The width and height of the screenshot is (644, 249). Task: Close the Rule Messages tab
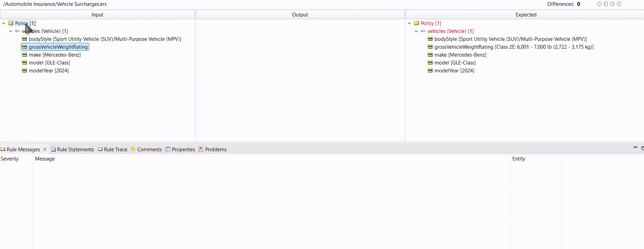coord(45,150)
